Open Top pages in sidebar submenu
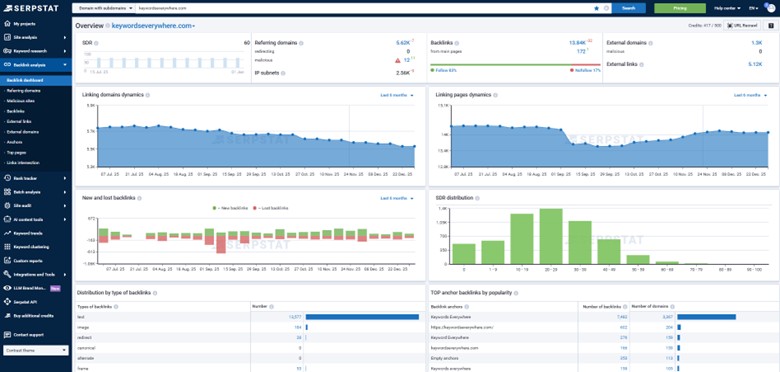Screen dimensions: 780x372 tap(16, 152)
